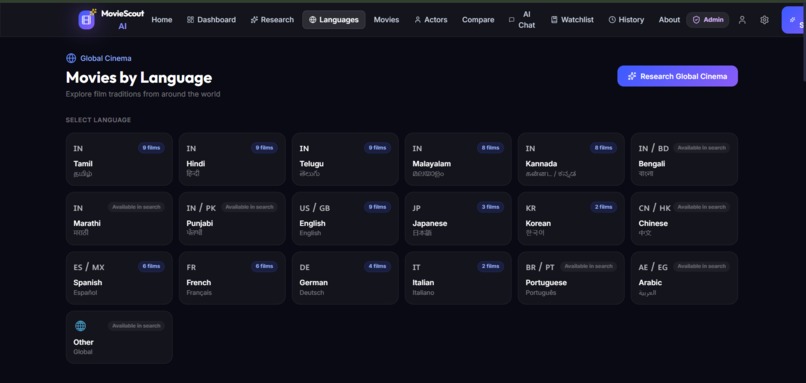Image resolution: width=806 pixels, height=383 pixels.
Task: Select the Korean language card
Action: click(571, 218)
